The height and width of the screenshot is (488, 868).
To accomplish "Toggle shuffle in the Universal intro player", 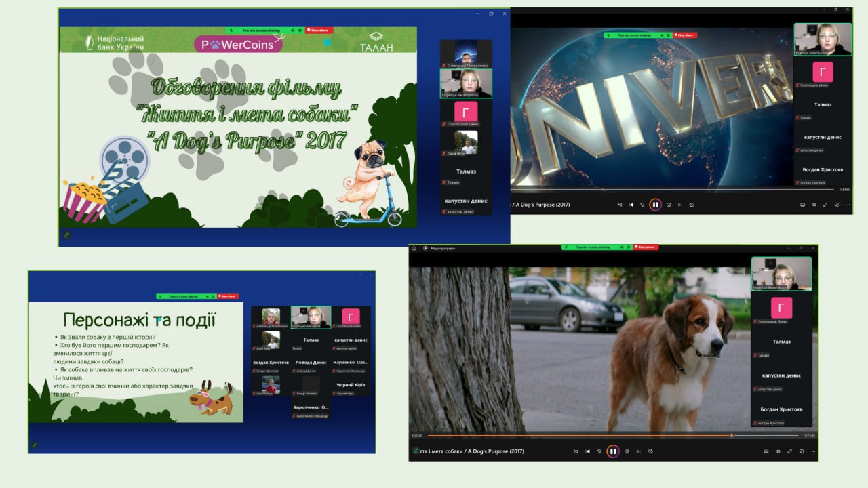I will 618,205.
